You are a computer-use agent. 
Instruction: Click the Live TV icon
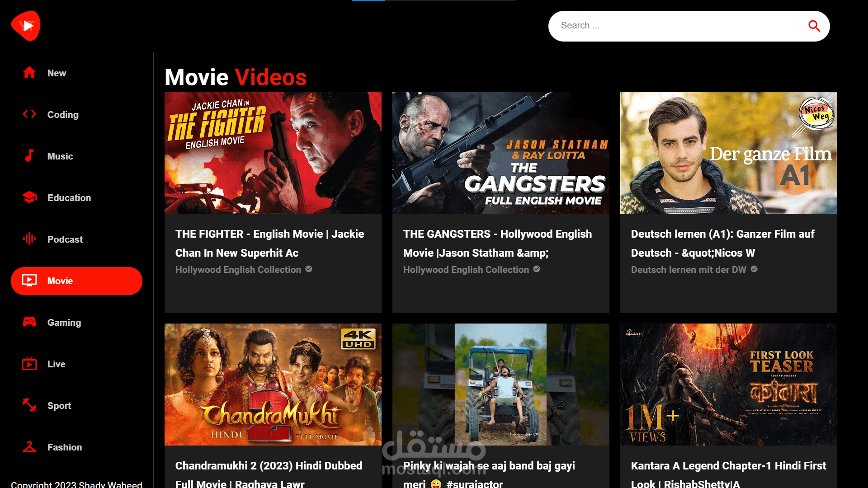tap(29, 363)
